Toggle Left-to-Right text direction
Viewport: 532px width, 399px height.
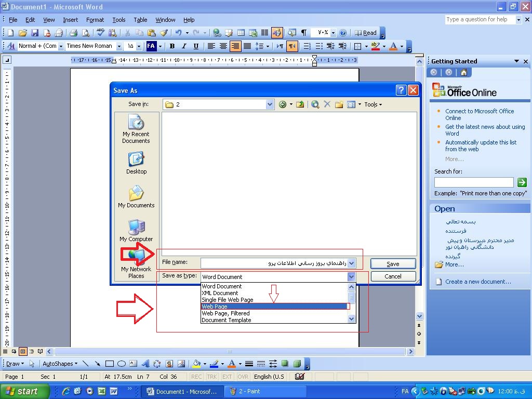[280, 46]
